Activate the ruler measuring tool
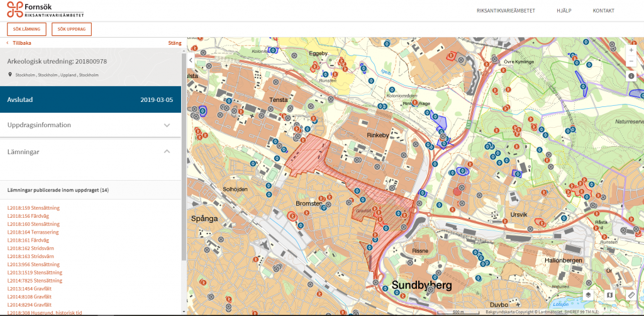This screenshot has width=644, height=316. (631, 295)
